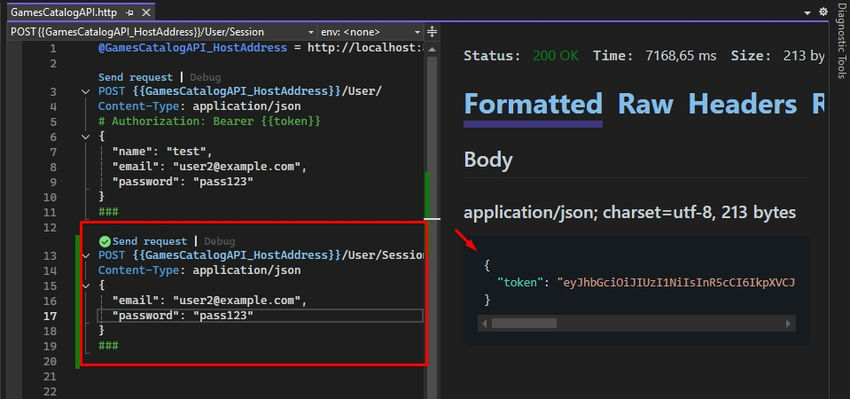Screen dimensions: 850x399
Task: Switch to the Headers response tab
Action: [742, 104]
